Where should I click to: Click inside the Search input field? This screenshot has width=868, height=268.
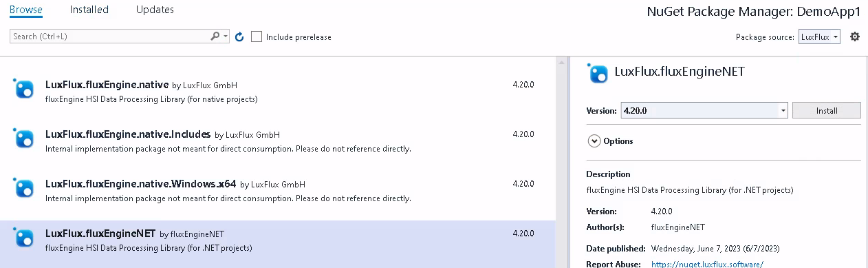pos(110,37)
